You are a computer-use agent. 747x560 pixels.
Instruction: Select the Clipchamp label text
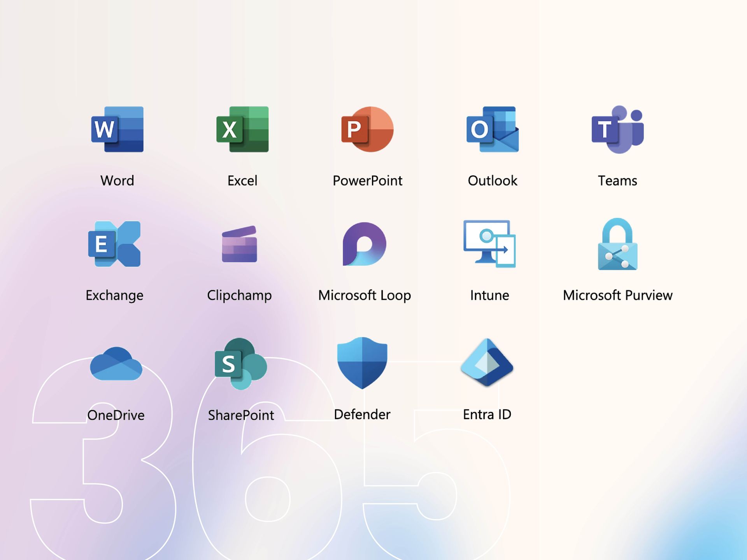click(x=239, y=296)
